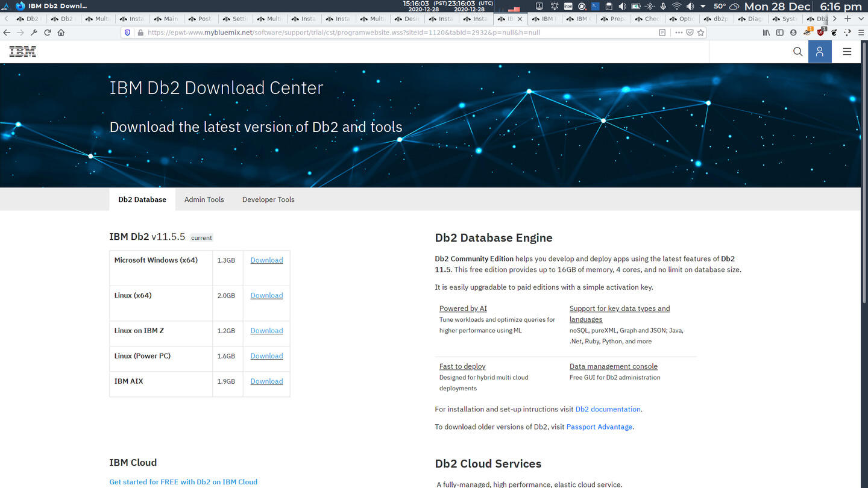List all tabs dropdown arrow
This screenshot has height=488, width=868.
[x=861, y=19]
